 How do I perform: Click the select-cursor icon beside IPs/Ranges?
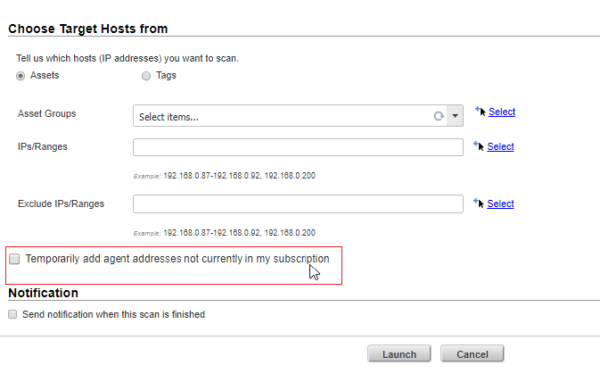[x=478, y=146]
